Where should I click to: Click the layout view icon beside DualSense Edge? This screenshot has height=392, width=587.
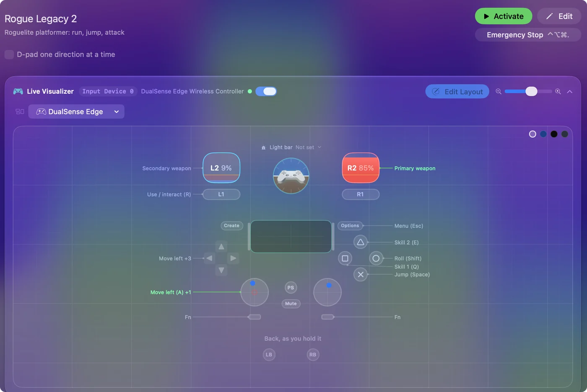[20, 111]
